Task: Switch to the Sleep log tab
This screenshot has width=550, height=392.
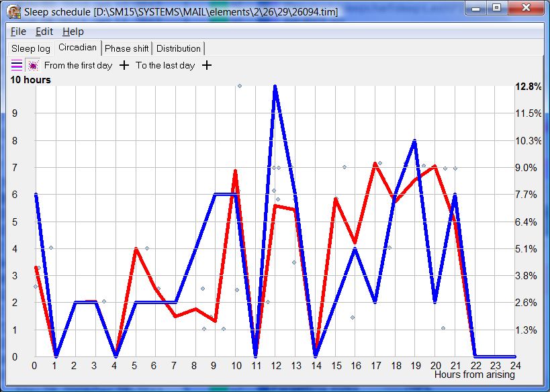Action: (x=31, y=48)
